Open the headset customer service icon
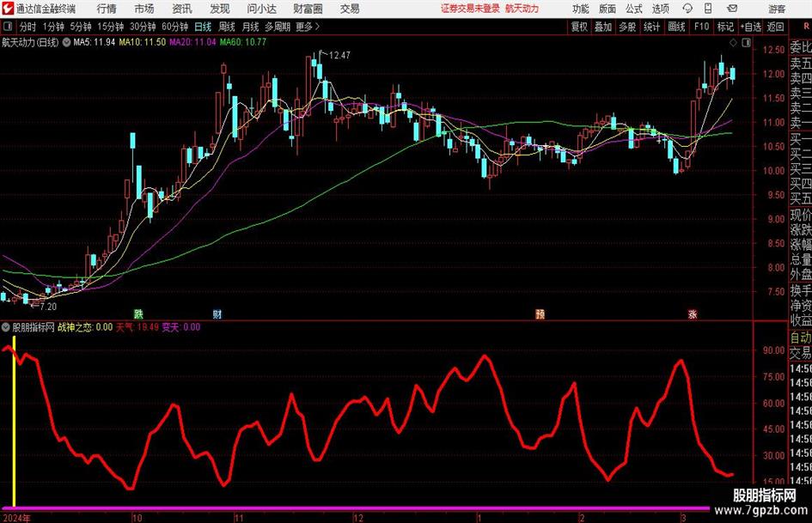This screenshot has width=812, height=523. 687,9
